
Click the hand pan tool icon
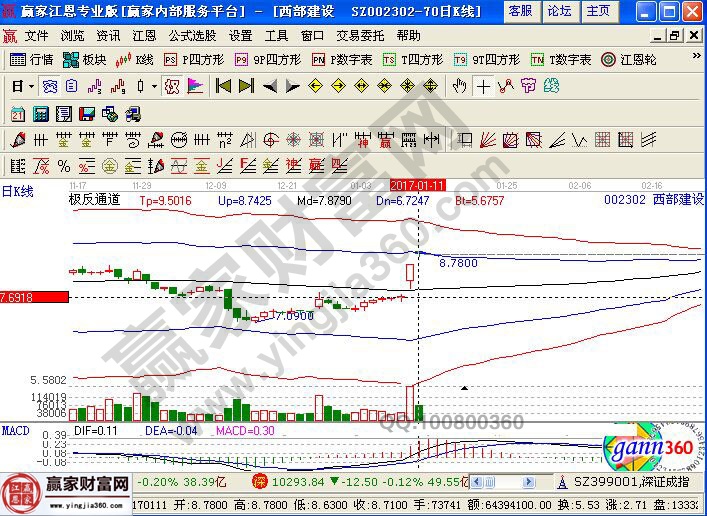coord(460,86)
